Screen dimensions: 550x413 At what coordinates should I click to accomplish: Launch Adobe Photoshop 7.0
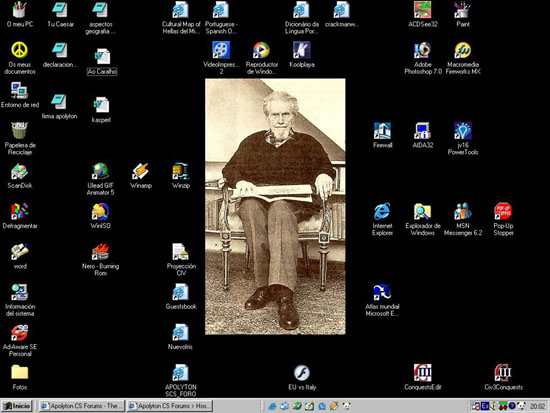[x=422, y=50]
